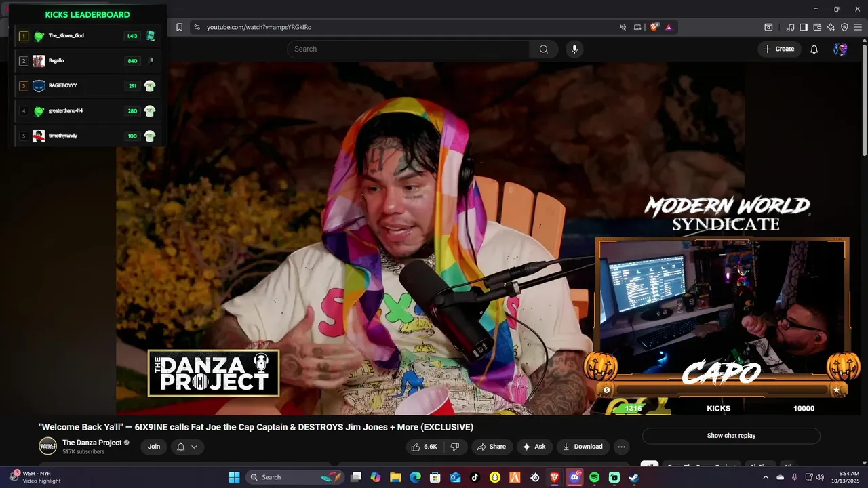
Task: Click the address bar URL text
Action: pyautogui.click(x=259, y=27)
